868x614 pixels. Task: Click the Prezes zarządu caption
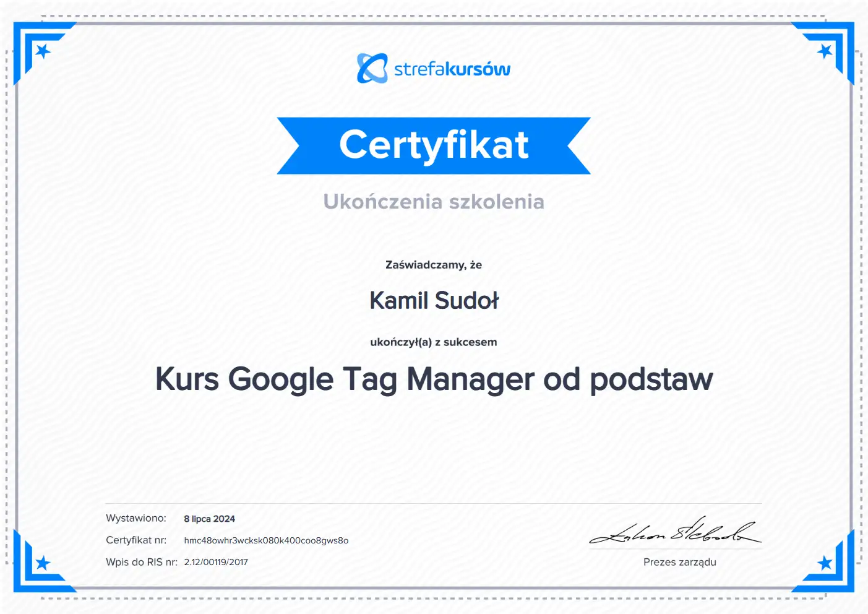[x=679, y=562]
